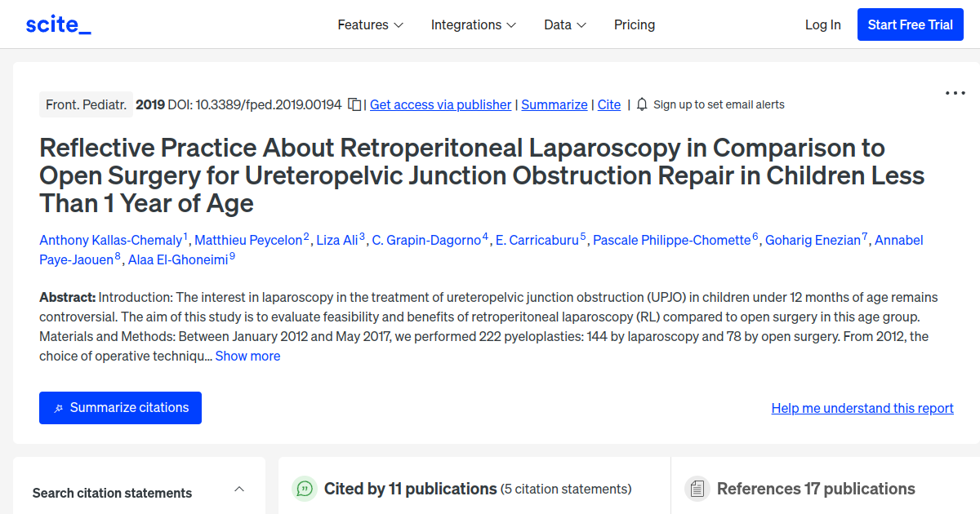980x514 pixels.
Task: Copy the DOI with the clipboard icon
Action: [354, 104]
